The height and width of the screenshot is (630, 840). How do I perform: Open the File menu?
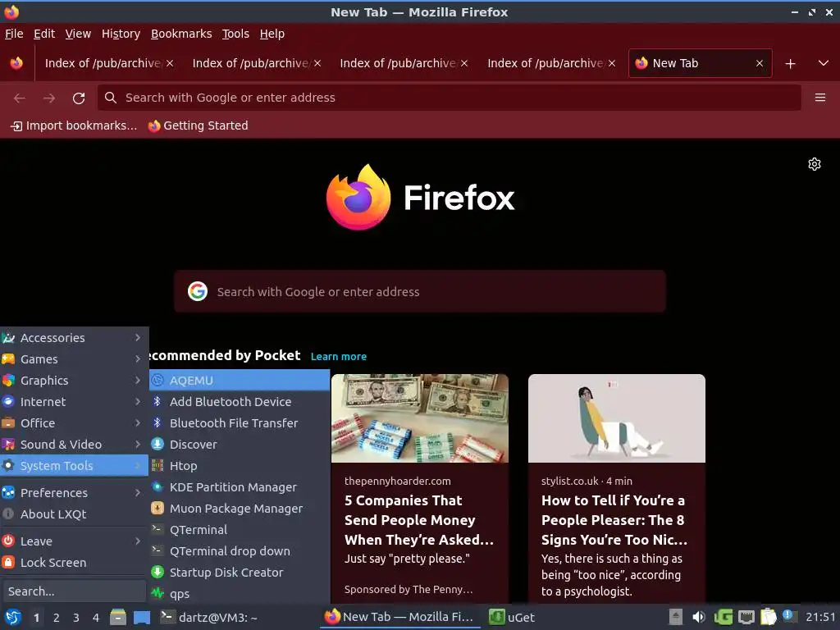[14, 34]
